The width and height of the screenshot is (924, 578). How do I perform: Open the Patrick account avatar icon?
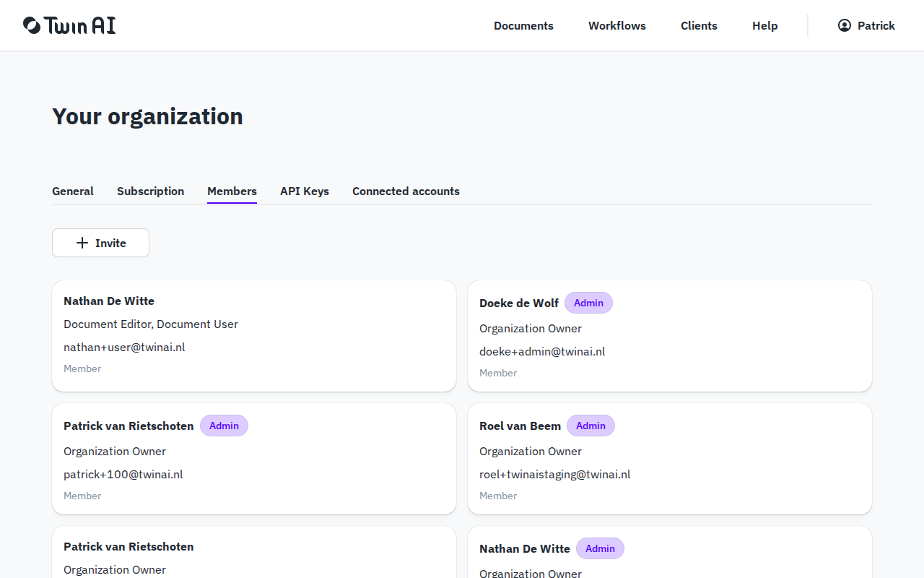coord(843,25)
